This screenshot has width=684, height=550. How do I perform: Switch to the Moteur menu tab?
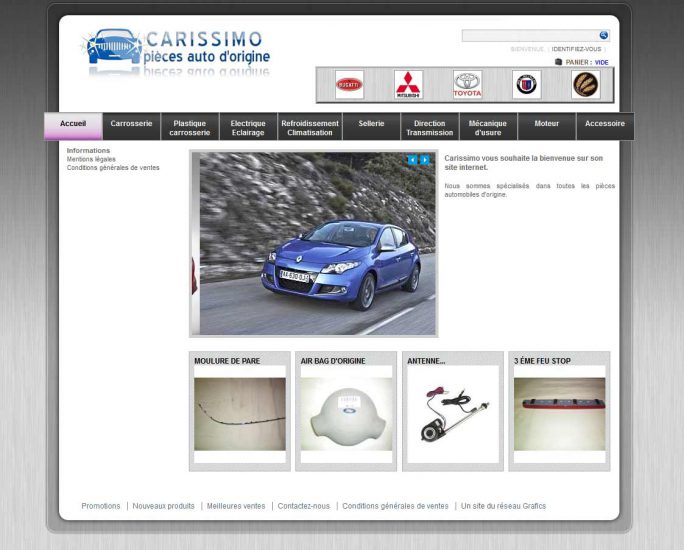pos(546,124)
